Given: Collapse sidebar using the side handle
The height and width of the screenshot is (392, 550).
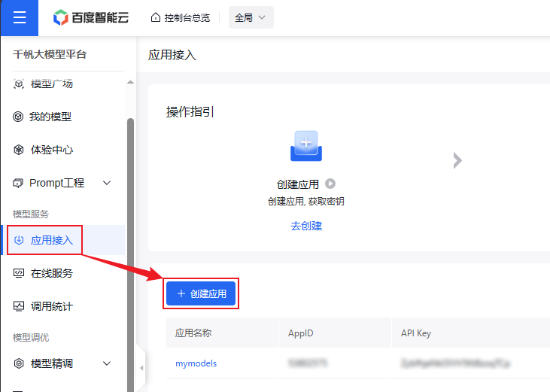Looking at the screenshot, I should pos(141,368).
